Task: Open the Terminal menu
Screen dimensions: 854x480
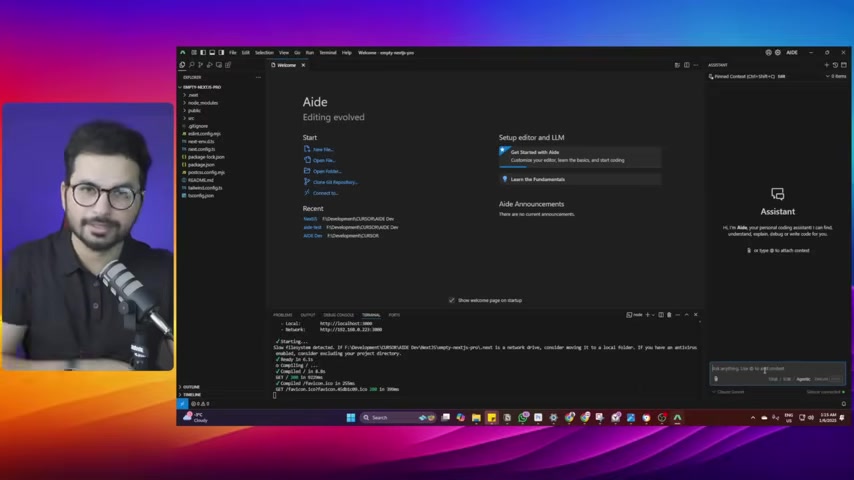Action: (327, 53)
